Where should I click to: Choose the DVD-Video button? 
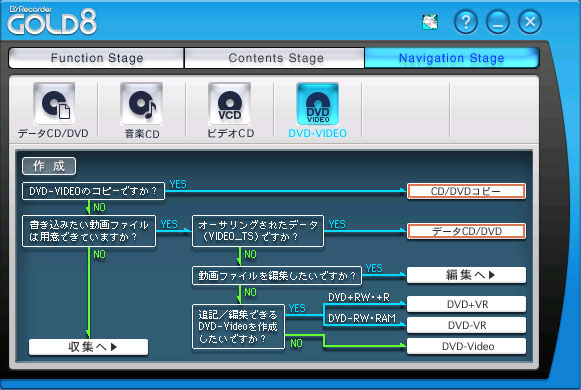point(466,346)
